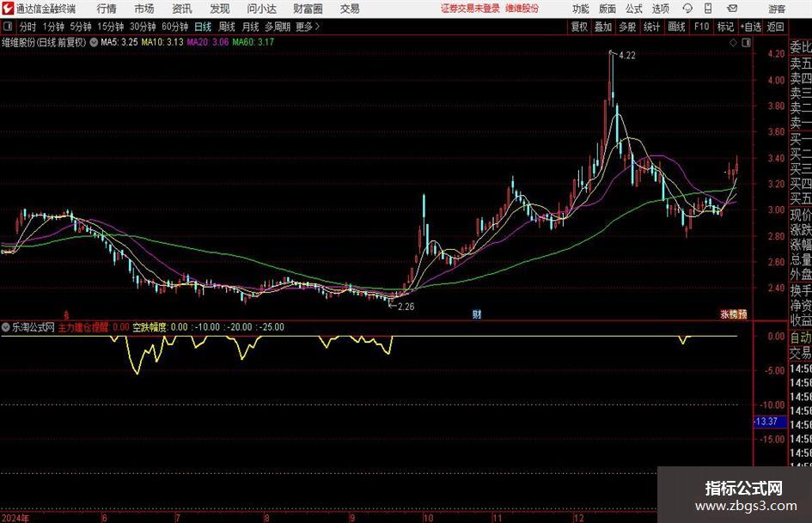Screen dimensions: 812x523
Task: Open the MA indicator settings dropdown circle
Action: pos(94,42)
